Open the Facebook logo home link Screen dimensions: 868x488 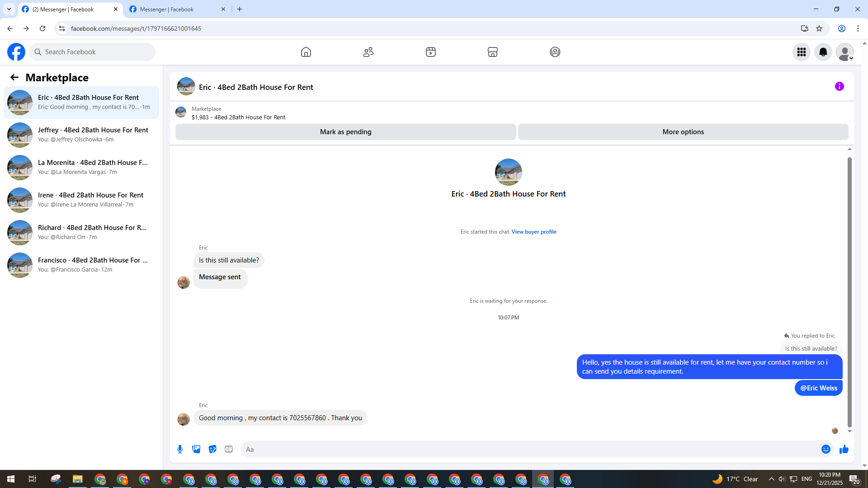[x=16, y=52]
